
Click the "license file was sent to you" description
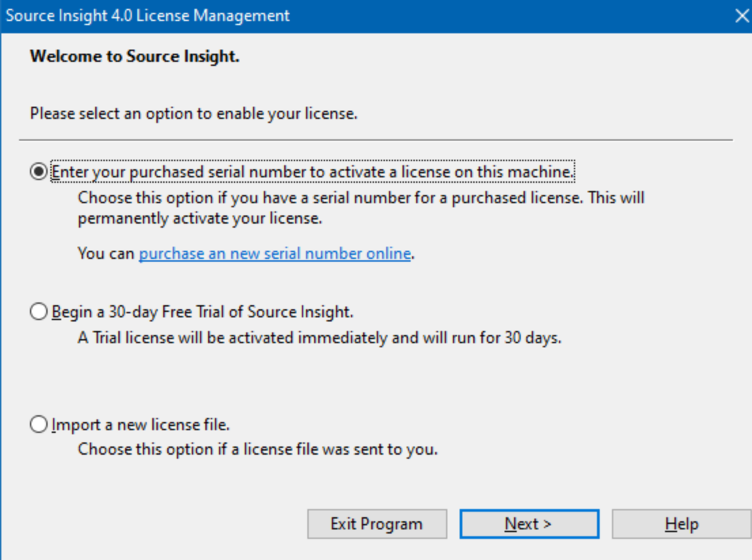(258, 449)
